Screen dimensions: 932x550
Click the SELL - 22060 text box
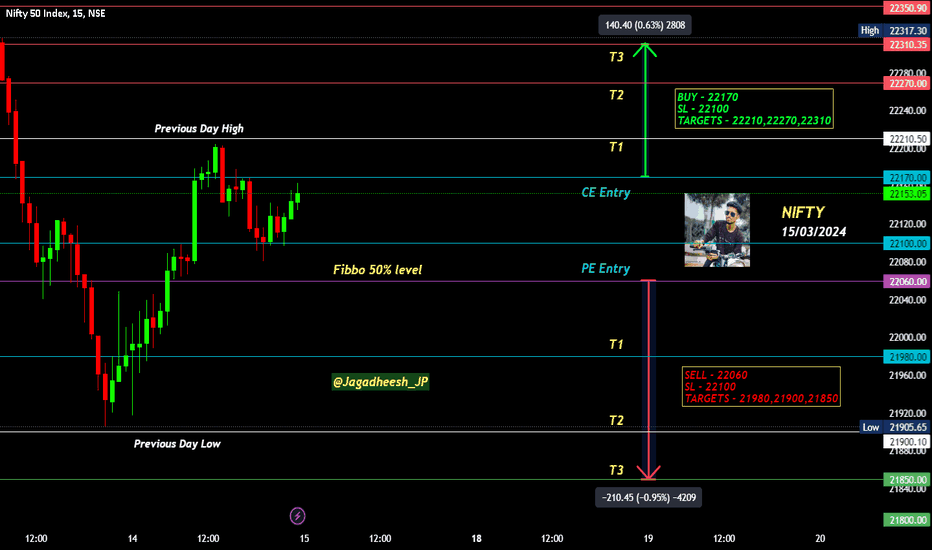click(761, 386)
